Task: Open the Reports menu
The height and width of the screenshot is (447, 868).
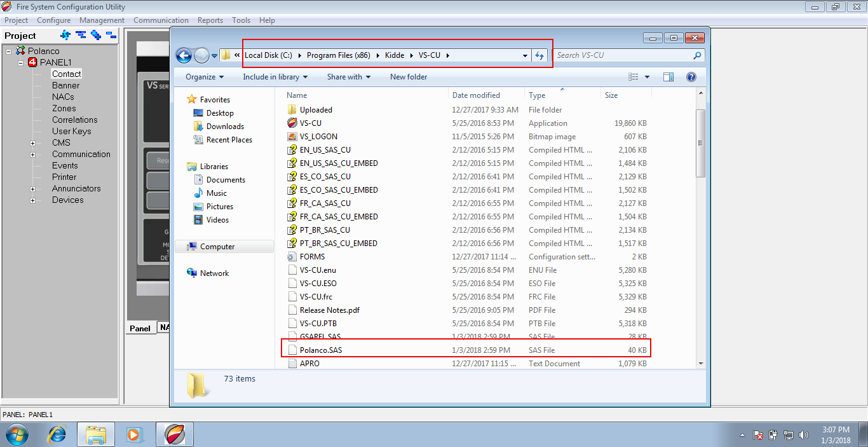Action: pyautogui.click(x=210, y=20)
